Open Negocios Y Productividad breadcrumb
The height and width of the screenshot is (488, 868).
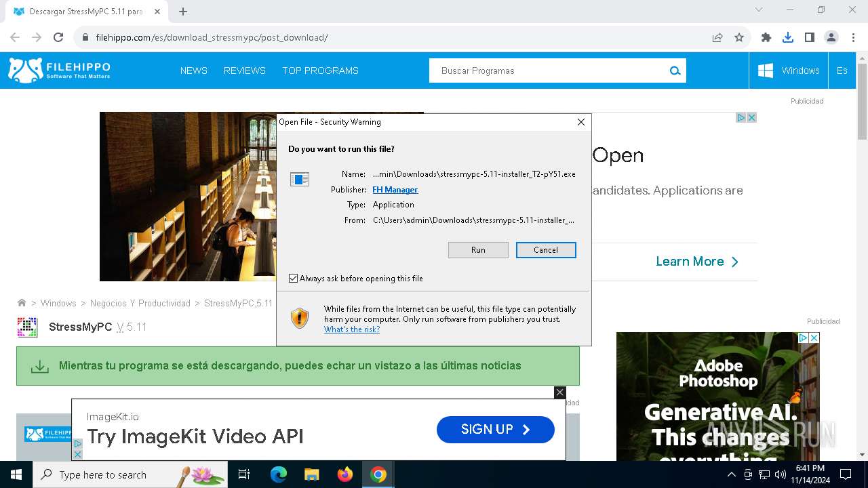140,303
